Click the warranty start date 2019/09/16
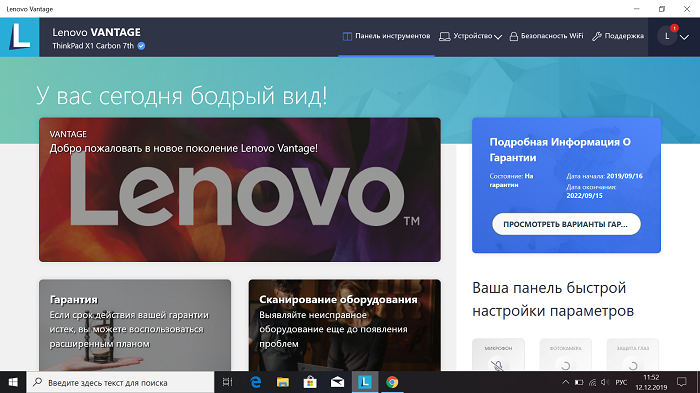 [624, 176]
